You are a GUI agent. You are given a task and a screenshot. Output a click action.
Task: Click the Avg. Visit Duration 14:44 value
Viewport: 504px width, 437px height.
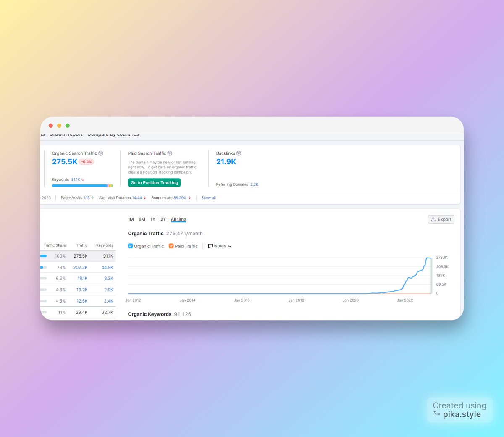pos(137,198)
